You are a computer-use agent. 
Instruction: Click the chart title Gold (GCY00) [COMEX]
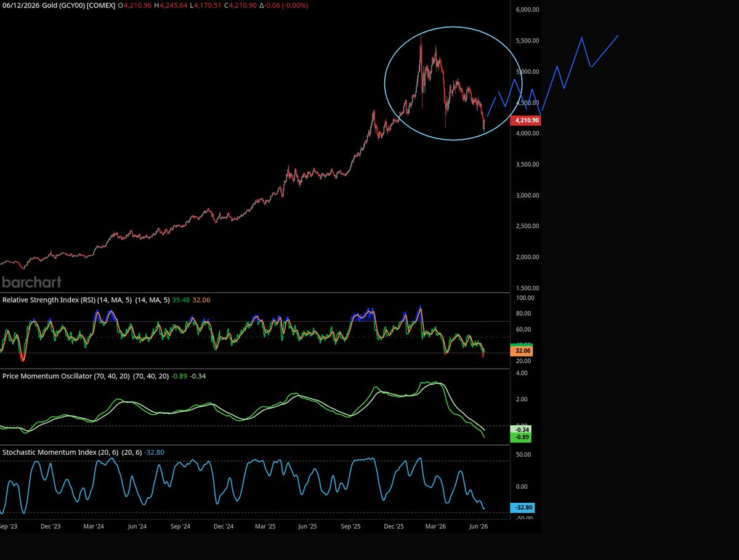tap(79, 6)
